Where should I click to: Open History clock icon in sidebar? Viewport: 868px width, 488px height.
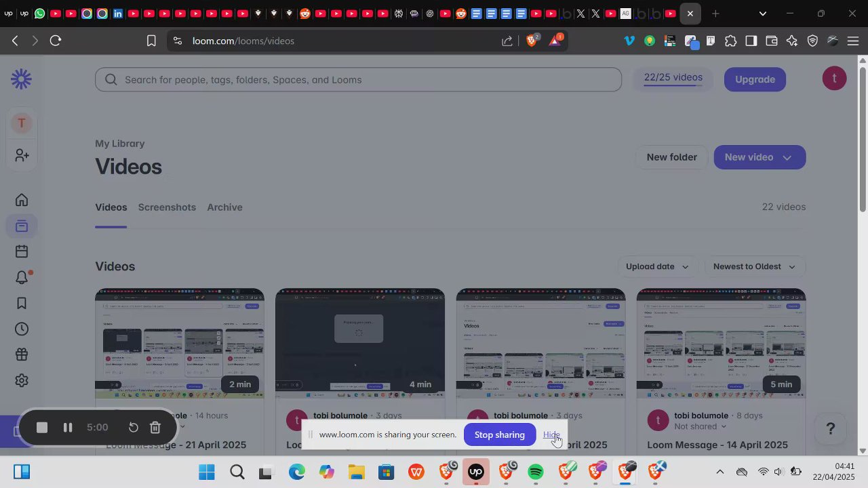click(22, 329)
